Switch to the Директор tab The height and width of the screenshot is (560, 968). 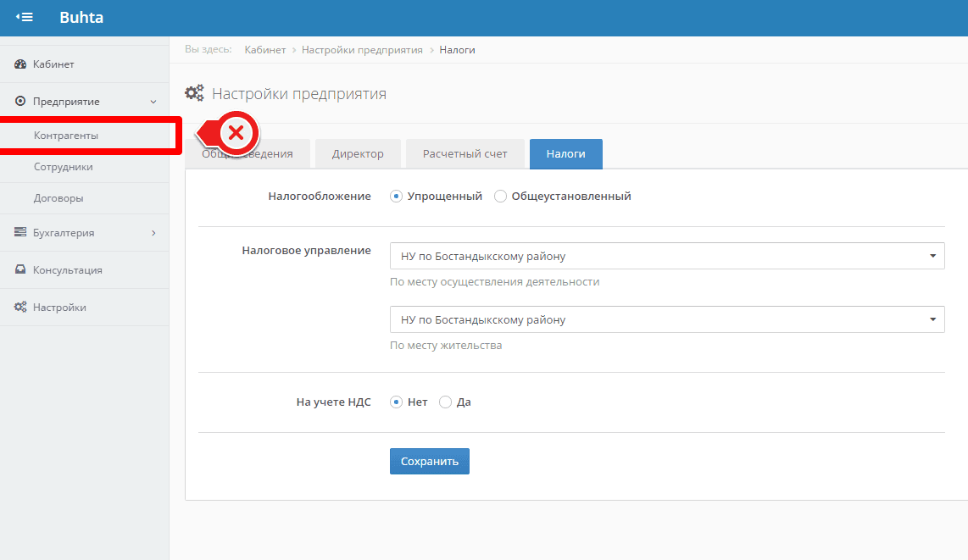pos(358,153)
